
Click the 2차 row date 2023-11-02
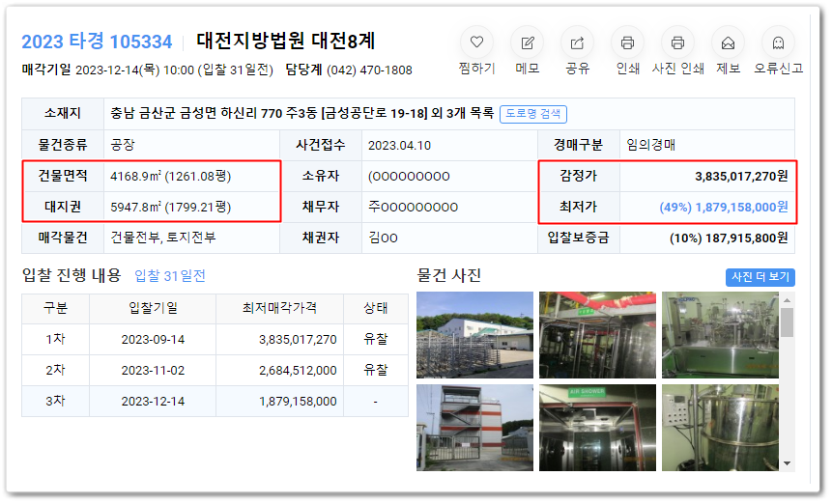point(153,370)
